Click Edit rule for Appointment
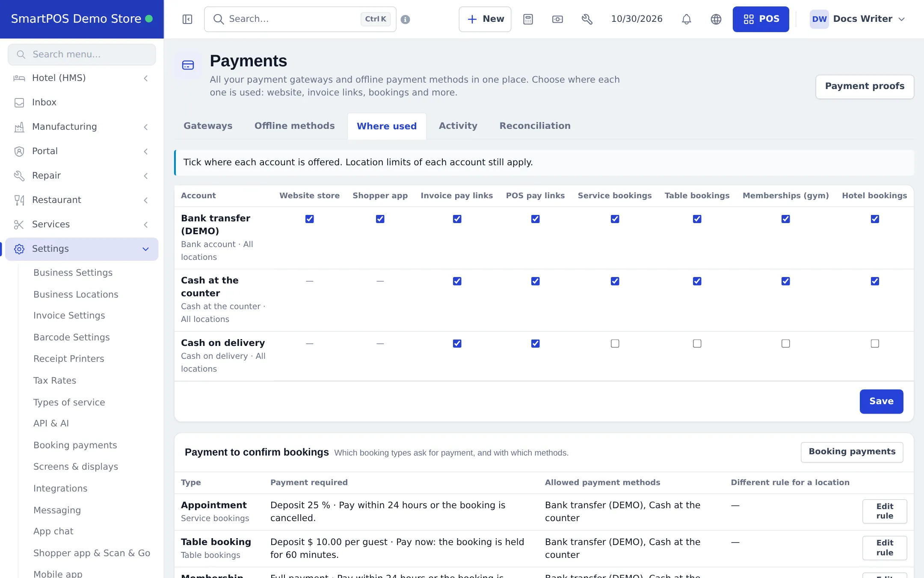The image size is (924, 578). [885, 511]
